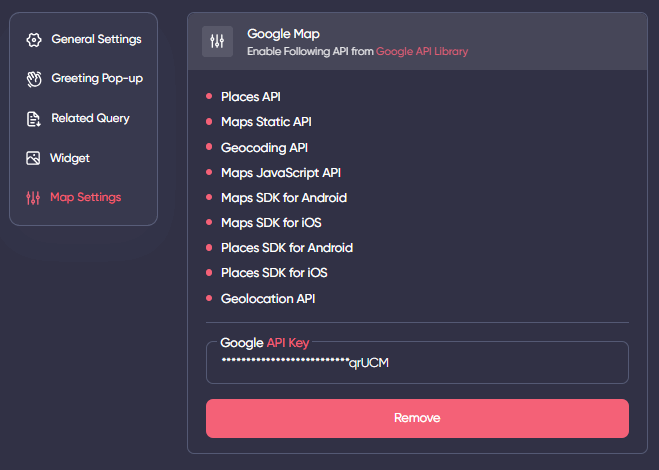659x470 pixels.
Task: Click the Maps Static API entry
Action: pyautogui.click(x=266, y=122)
